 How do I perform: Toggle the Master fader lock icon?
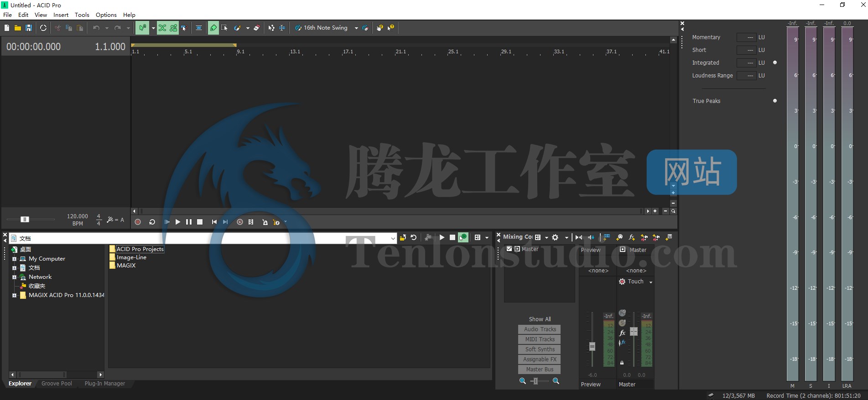click(x=622, y=363)
